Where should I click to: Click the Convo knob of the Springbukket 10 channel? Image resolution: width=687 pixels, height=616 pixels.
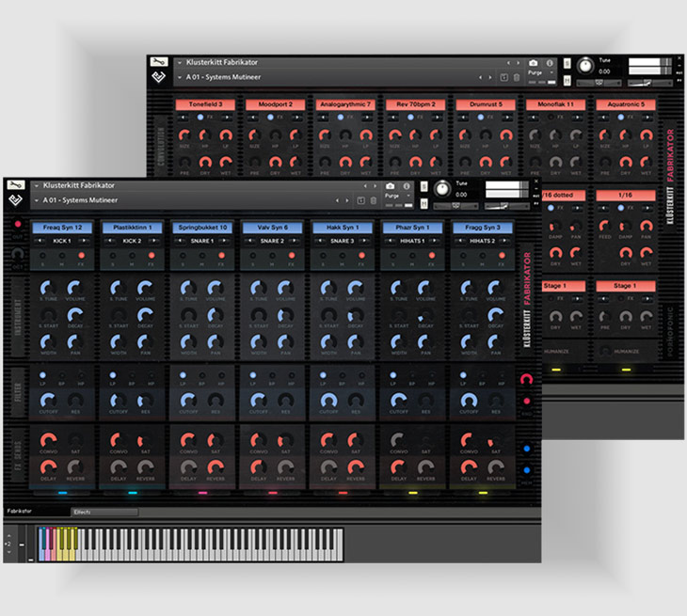[188, 440]
